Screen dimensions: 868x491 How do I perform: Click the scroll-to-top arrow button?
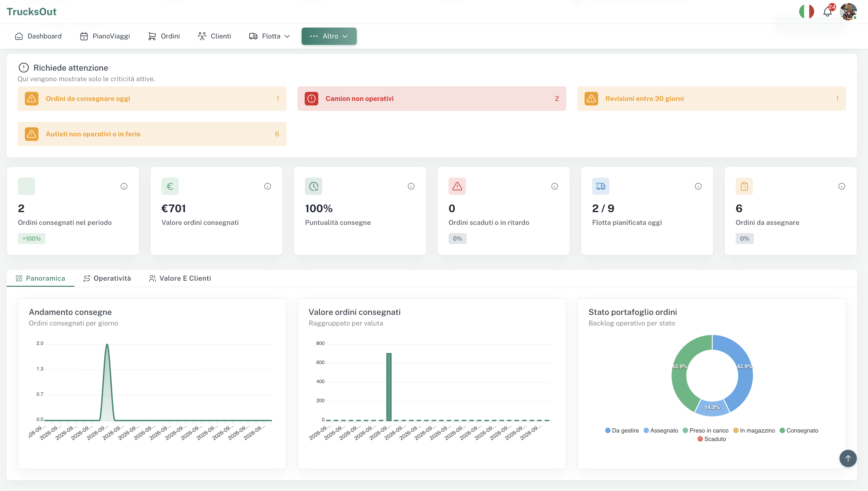pyautogui.click(x=848, y=458)
